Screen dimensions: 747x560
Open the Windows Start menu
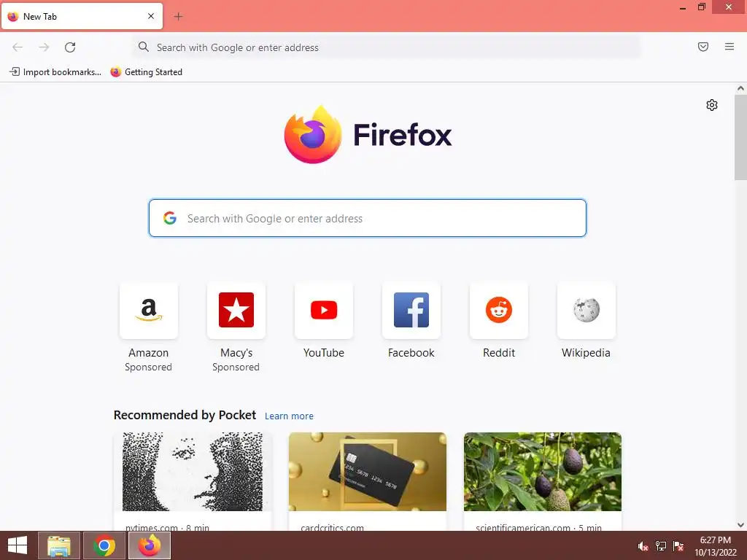[x=18, y=545]
